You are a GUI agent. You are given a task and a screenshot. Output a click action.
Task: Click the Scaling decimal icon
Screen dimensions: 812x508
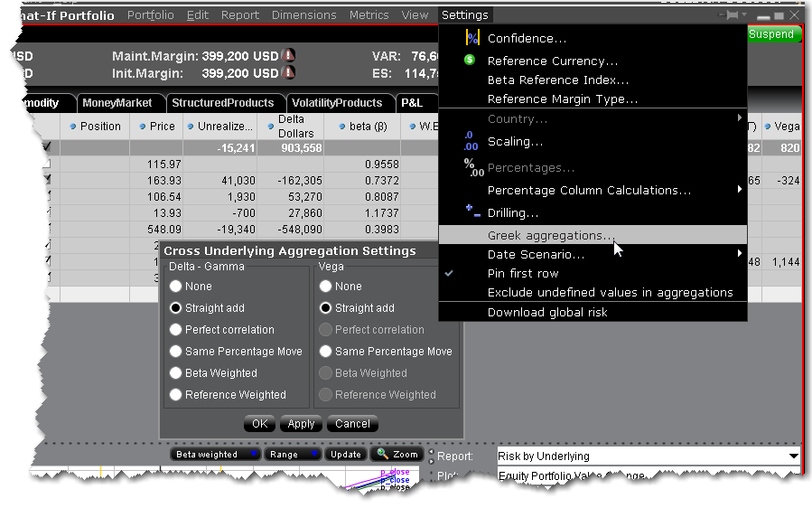[x=471, y=141]
